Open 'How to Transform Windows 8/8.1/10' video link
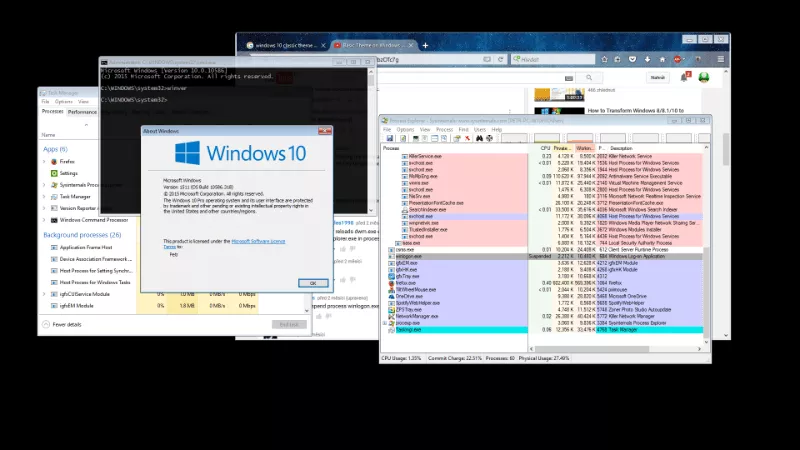The width and height of the screenshot is (800, 450). click(635, 110)
